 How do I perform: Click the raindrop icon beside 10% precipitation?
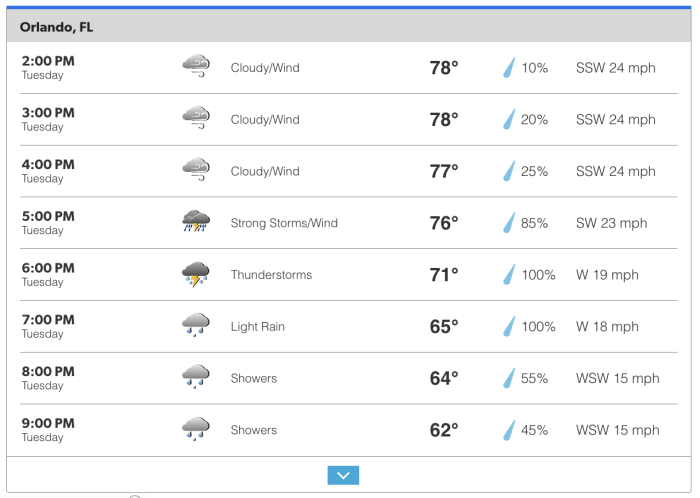[508, 68]
